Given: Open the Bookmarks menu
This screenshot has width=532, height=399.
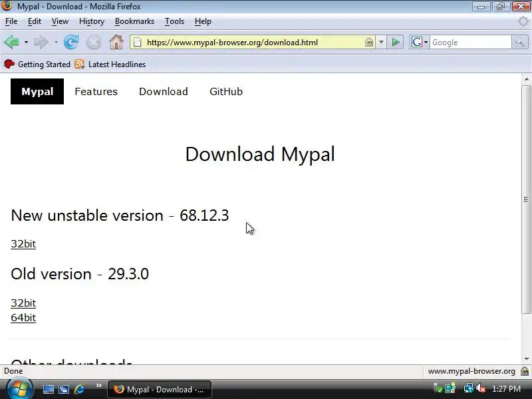Looking at the screenshot, I should (134, 21).
